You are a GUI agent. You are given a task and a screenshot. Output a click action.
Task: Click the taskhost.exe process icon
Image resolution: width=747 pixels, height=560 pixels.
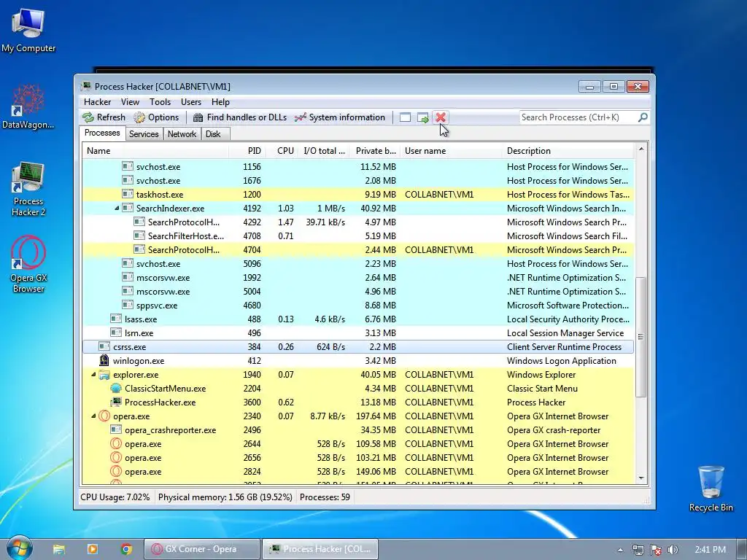point(127,194)
